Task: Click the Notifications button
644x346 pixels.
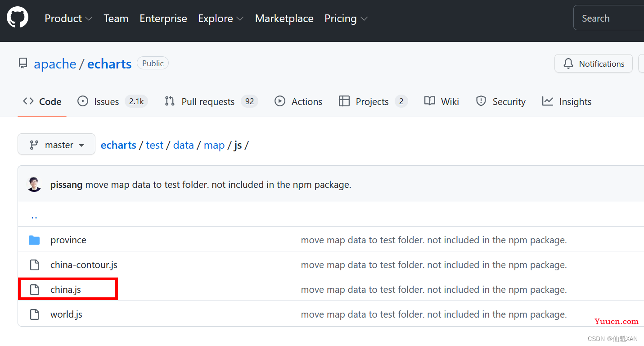Action: [594, 64]
